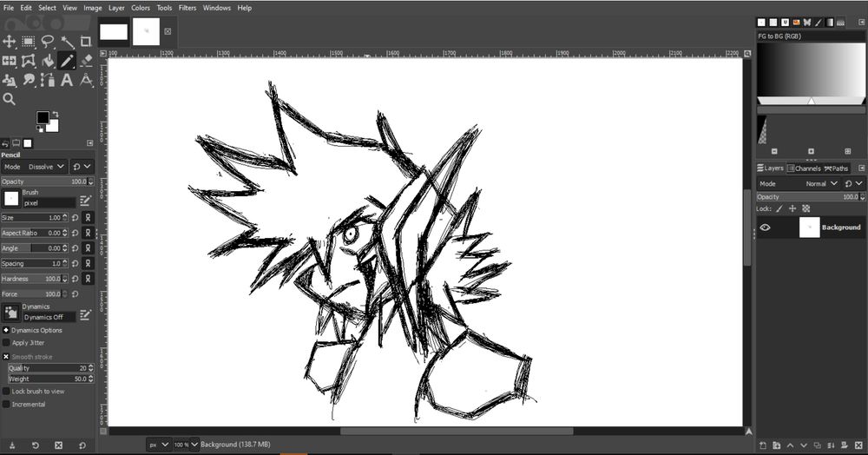This screenshot has height=455, width=868.
Task: Enable Apply Jitter checkbox
Action: [6, 343]
